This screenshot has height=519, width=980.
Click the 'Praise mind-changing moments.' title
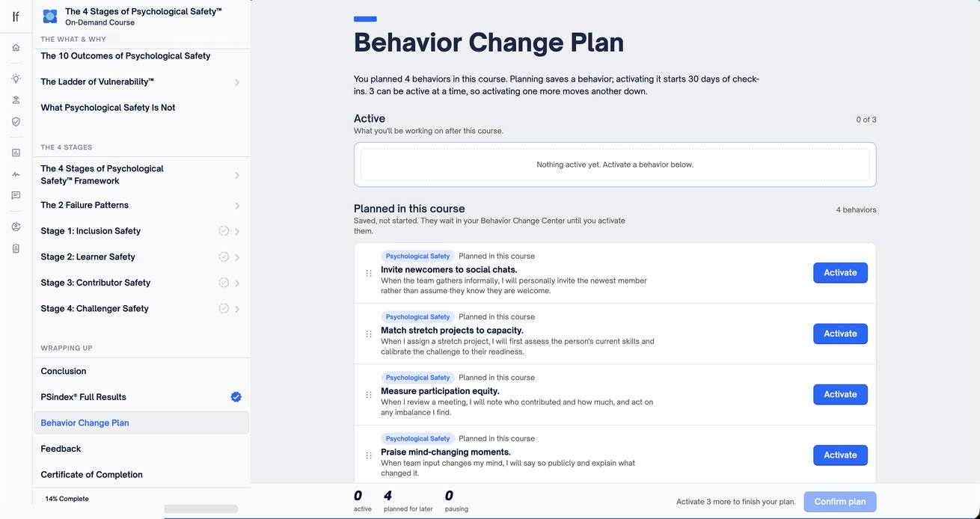pos(446,452)
